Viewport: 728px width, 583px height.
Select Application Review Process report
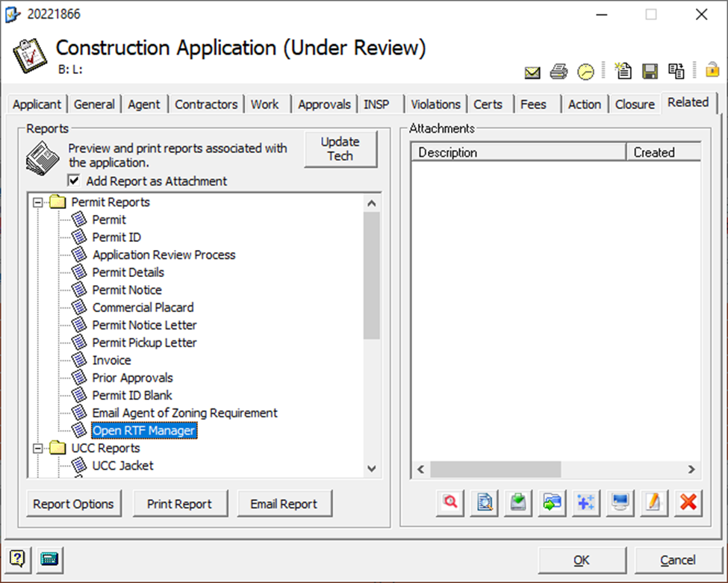pos(164,255)
